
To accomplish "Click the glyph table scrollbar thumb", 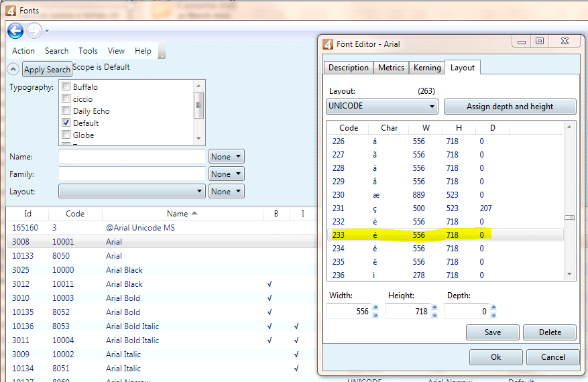I will [569, 217].
